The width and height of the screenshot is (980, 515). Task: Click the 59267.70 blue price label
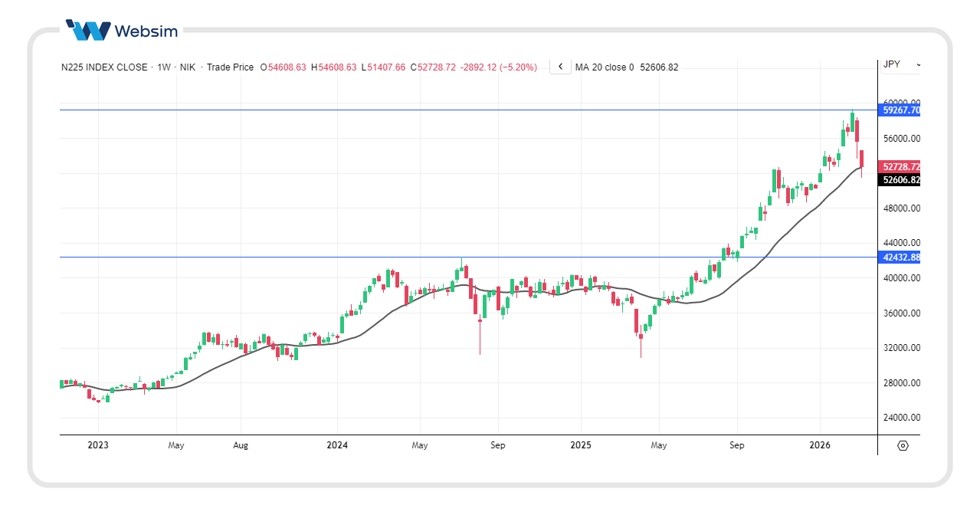pyautogui.click(x=900, y=110)
